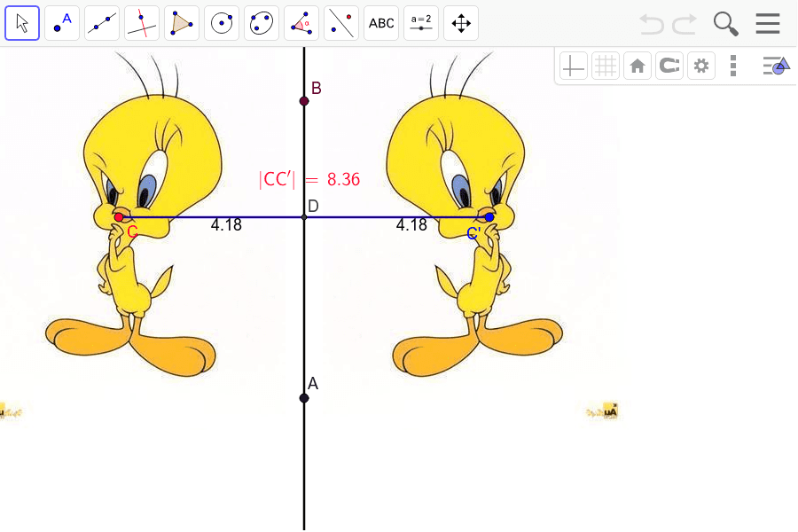The width and height of the screenshot is (798, 532).
Task: Toggle axes visibility in style bar
Action: pyautogui.click(x=574, y=66)
